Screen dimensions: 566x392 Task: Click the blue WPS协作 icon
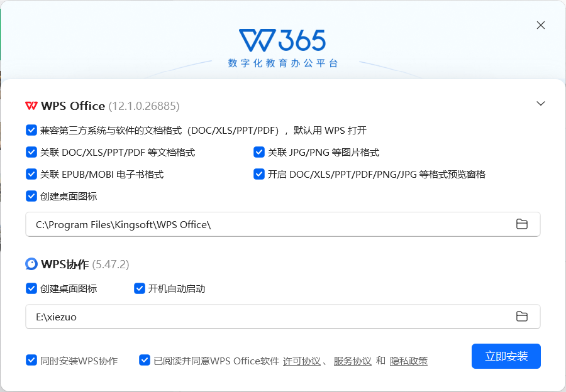click(31, 264)
